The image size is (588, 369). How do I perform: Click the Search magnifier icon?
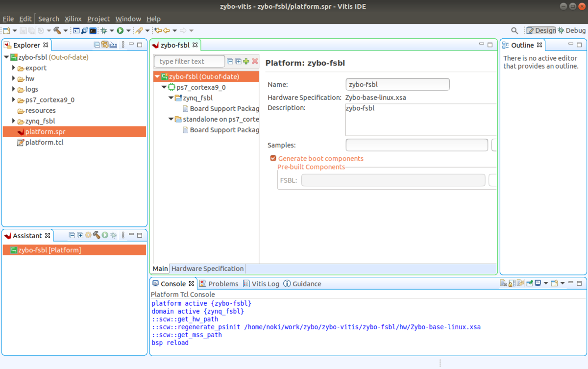(514, 30)
